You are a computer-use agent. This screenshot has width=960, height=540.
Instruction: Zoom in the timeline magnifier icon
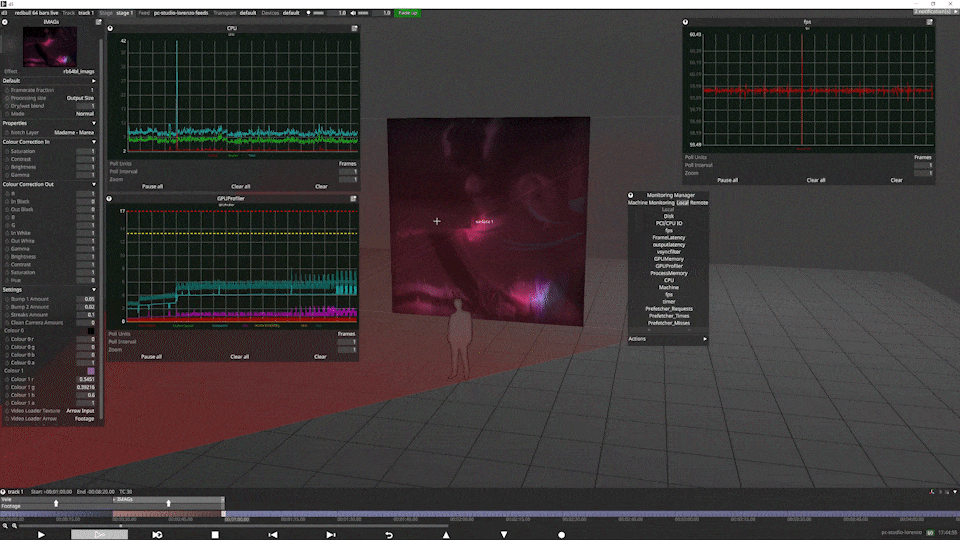coord(15,525)
